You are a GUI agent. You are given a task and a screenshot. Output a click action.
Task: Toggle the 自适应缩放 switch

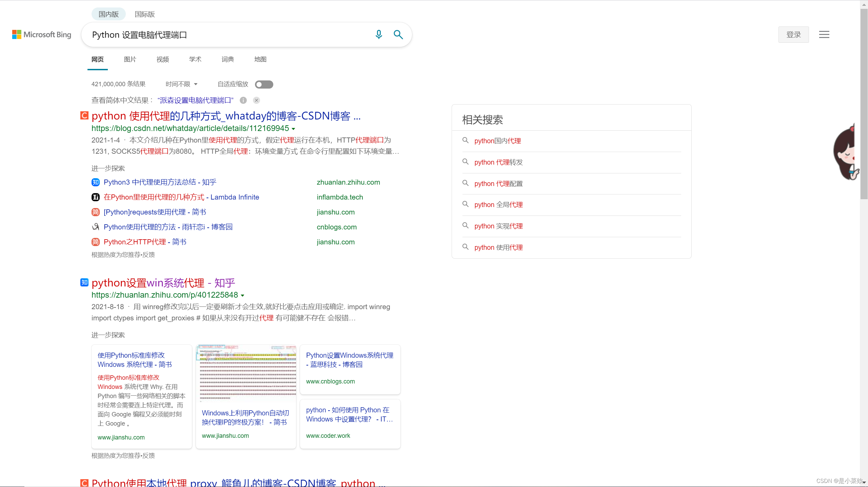coord(264,85)
